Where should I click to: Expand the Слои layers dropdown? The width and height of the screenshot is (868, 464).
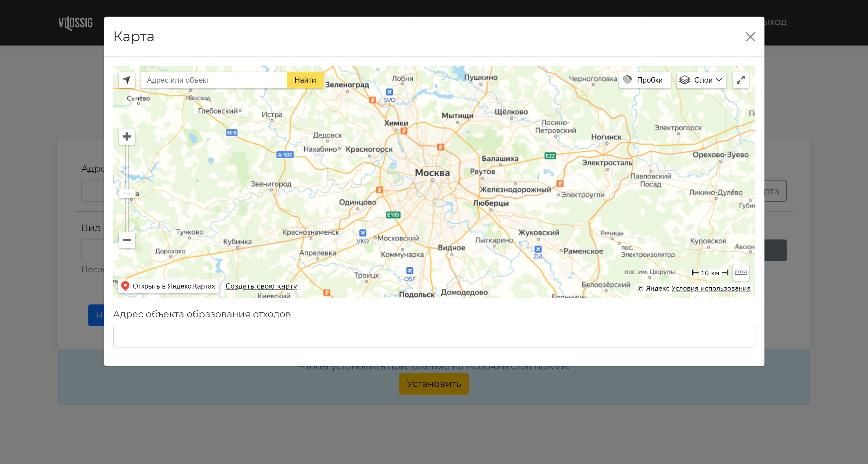[701, 80]
